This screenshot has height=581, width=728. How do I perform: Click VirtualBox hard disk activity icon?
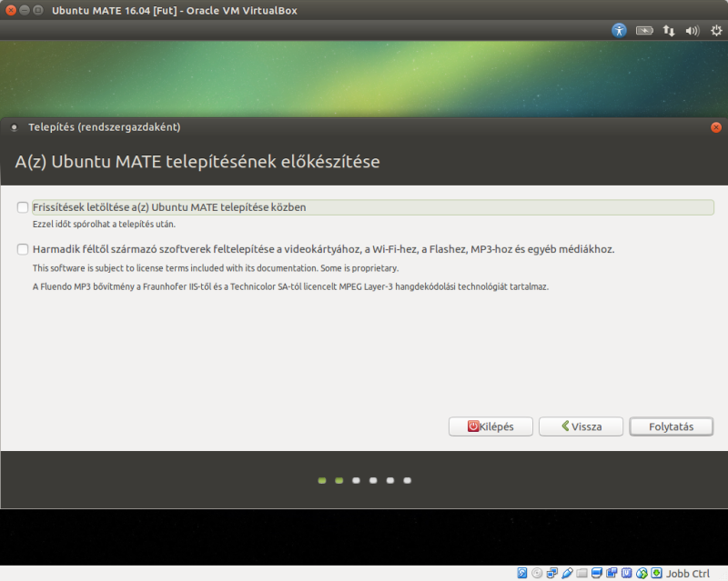(x=522, y=573)
